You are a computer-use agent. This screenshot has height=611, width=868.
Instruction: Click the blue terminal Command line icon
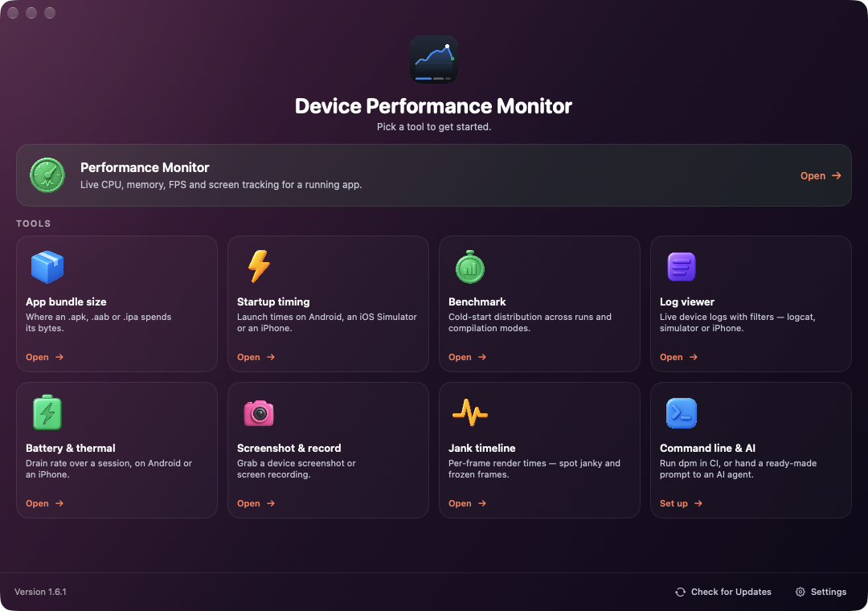tap(682, 412)
